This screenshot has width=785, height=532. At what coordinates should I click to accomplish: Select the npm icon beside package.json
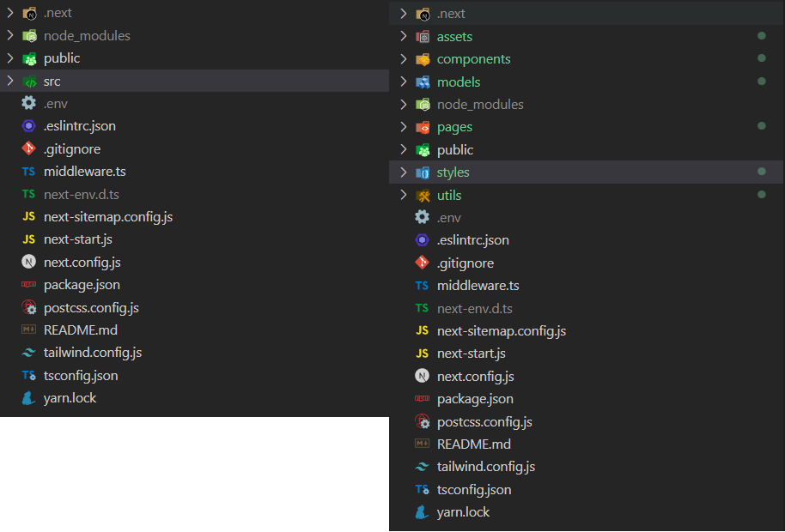tap(27, 284)
